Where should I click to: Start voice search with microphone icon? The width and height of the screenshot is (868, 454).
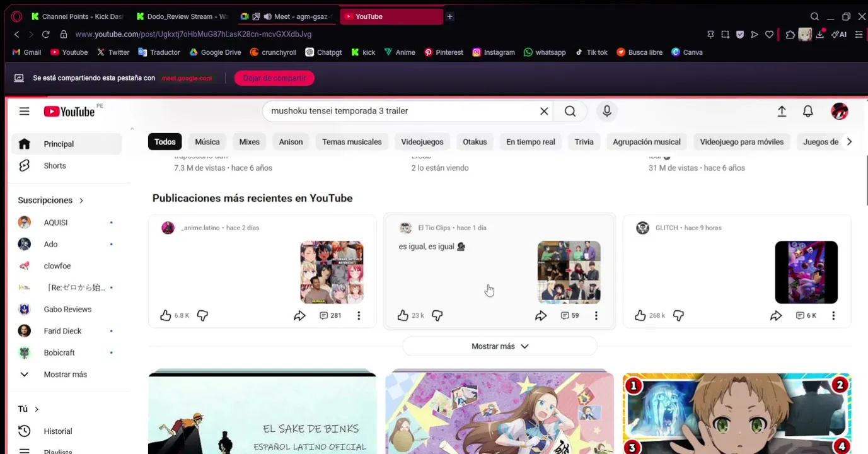point(606,111)
